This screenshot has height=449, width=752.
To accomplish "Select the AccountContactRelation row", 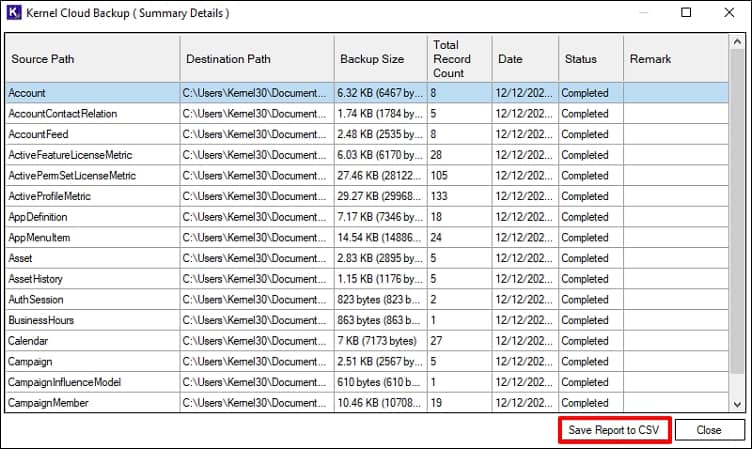I will [x=367, y=114].
